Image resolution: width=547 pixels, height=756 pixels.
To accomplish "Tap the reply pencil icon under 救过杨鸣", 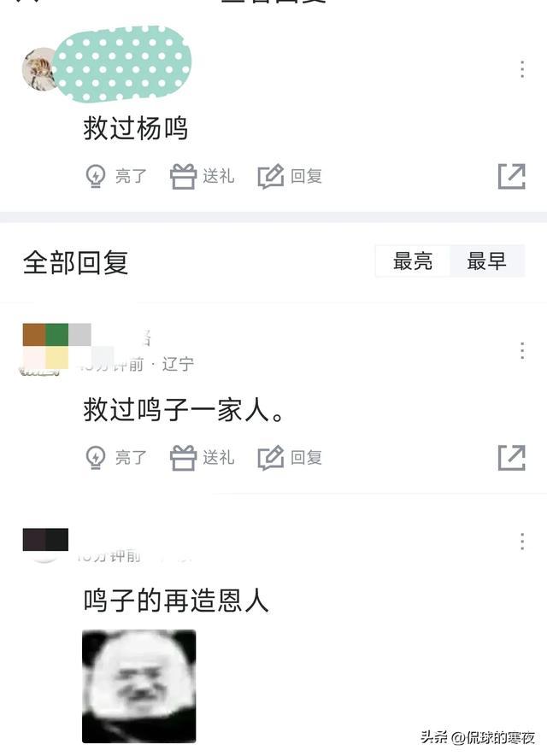I will click(x=271, y=177).
